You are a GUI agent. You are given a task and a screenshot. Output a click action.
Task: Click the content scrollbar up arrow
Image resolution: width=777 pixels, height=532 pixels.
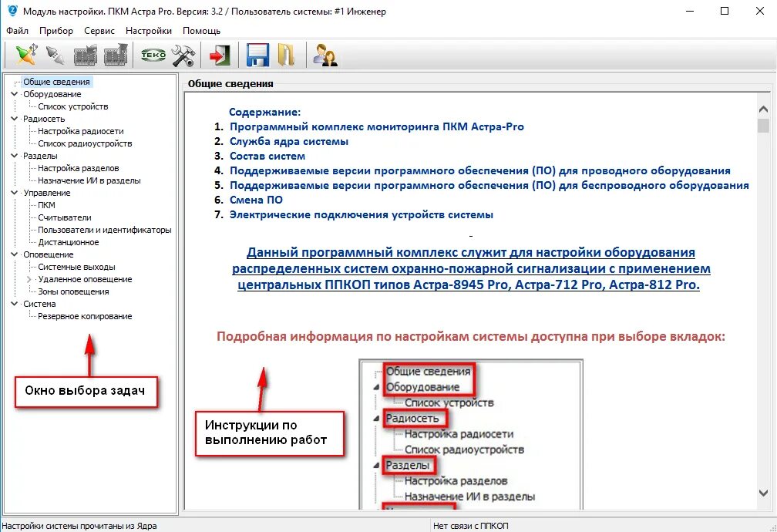point(763,109)
